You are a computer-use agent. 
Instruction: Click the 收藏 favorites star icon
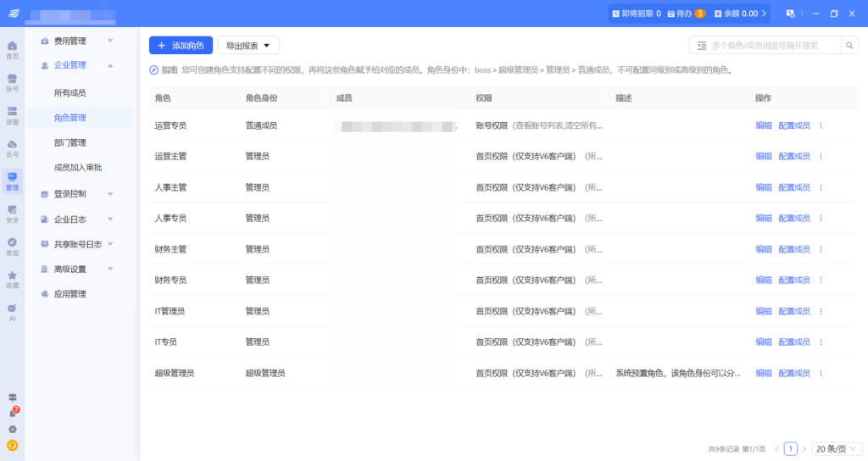click(12, 279)
